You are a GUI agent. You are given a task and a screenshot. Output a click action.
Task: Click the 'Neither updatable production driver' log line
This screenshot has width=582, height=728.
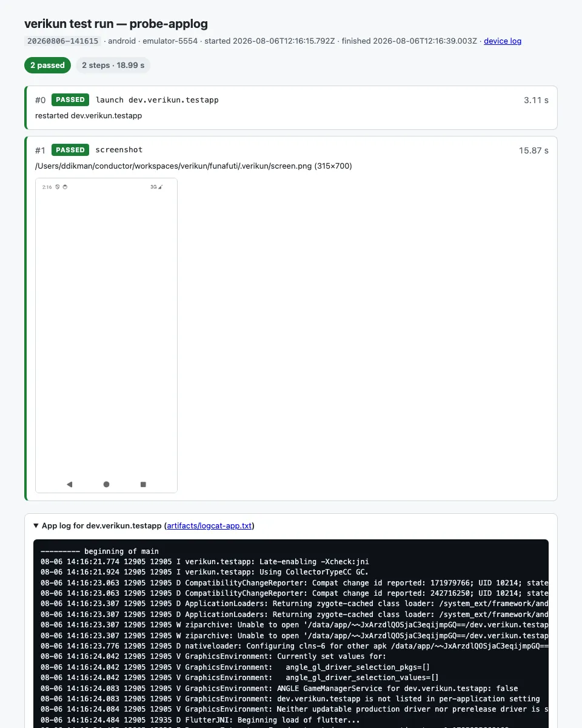295,709
